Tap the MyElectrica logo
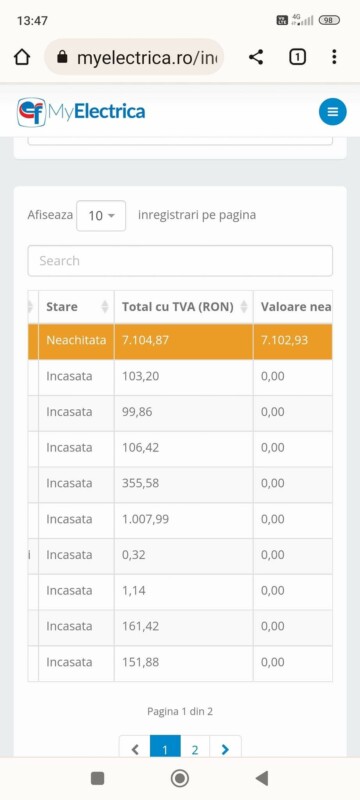360x800 pixels. (x=81, y=112)
